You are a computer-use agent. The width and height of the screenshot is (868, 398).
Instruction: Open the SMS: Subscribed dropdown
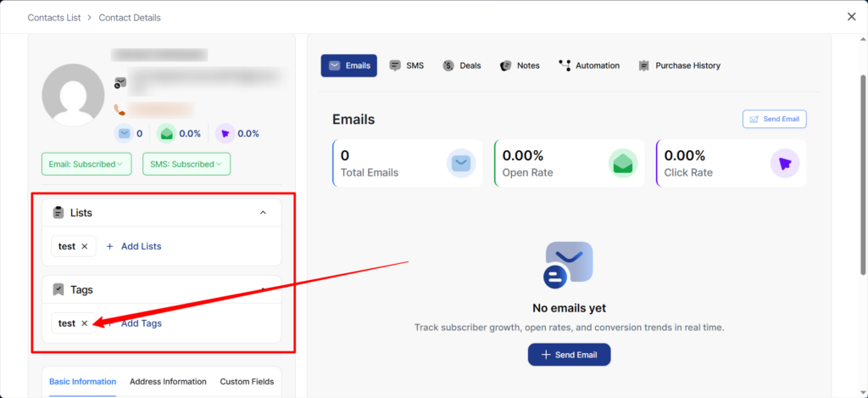(x=186, y=164)
